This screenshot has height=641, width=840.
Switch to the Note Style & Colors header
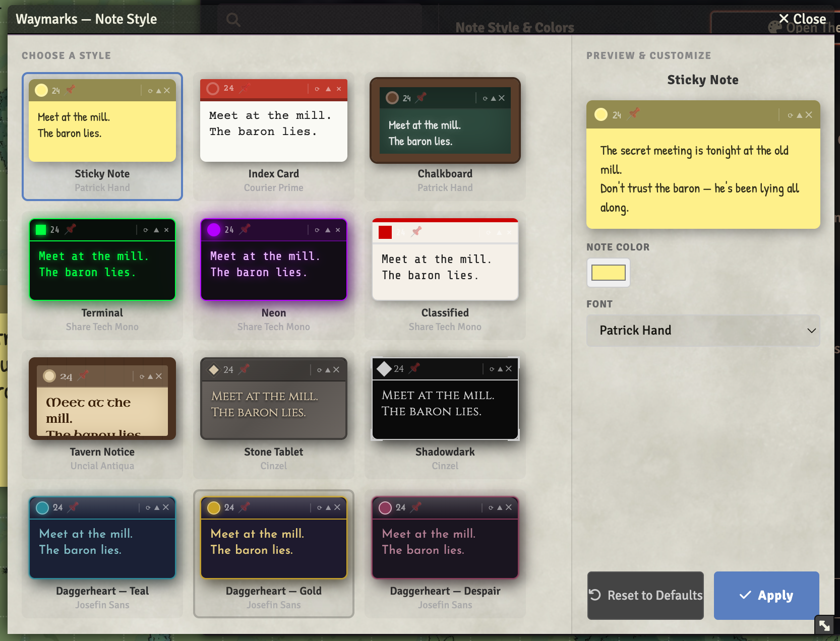point(514,28)
